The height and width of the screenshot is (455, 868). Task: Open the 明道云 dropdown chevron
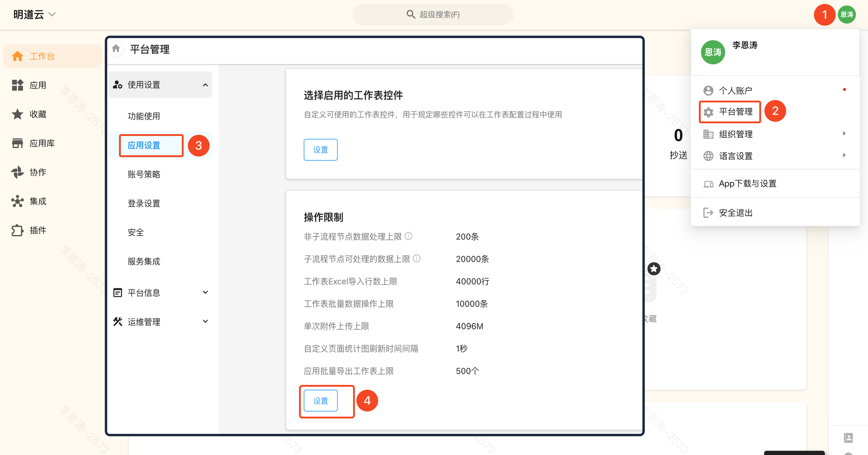coord(52,15)
